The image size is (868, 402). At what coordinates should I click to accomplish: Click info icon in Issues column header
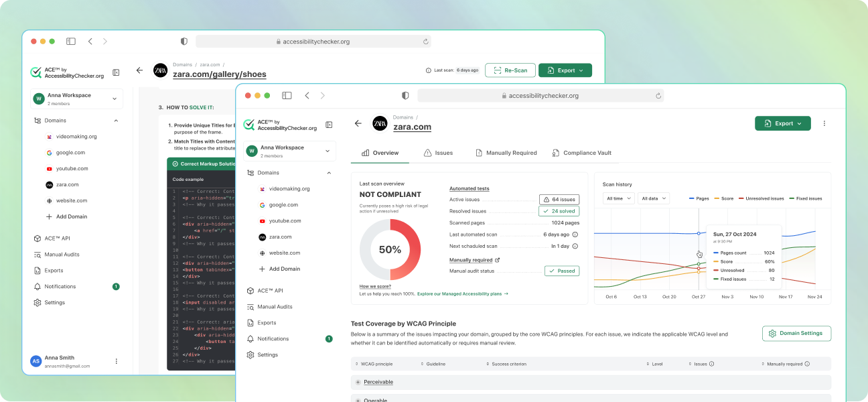[711, 364]
